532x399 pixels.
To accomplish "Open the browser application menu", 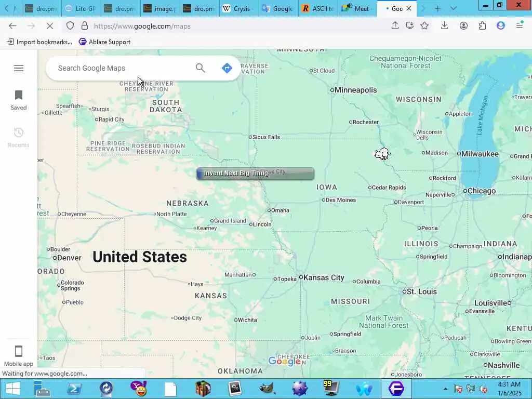I will click(x=520, y=25).
